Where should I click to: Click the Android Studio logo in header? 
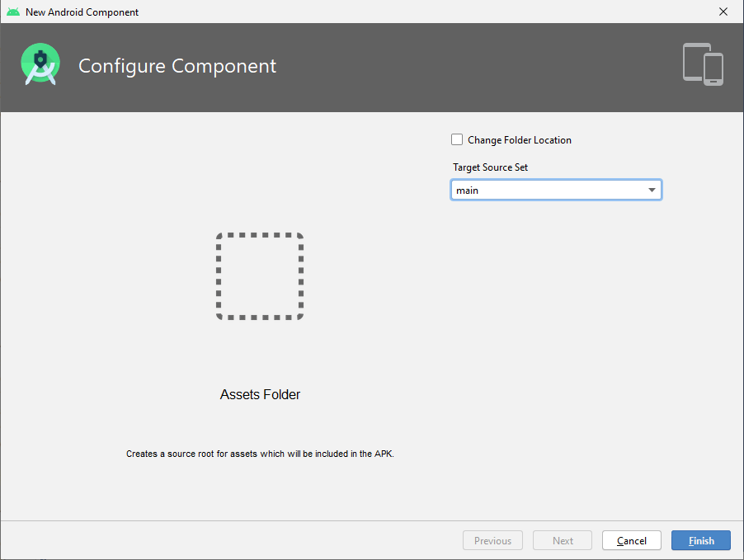(x=40, y=64)
